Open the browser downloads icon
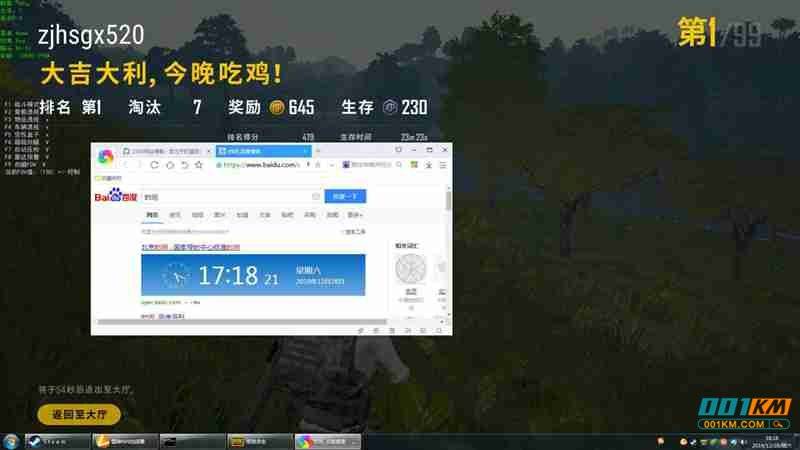Image resolution: width=800 pixels, height=450 pixels. coord(429,165)
